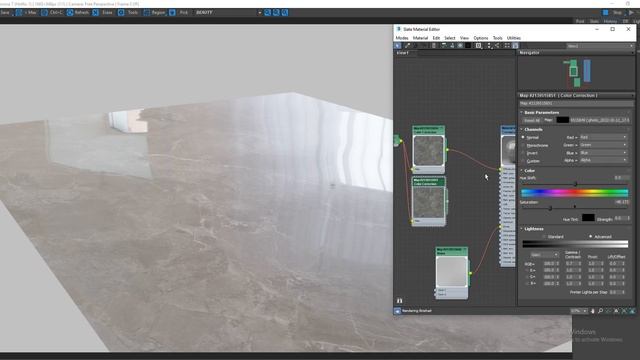Select the Monochrome channel radio button
Image resolution: width=640 pixels, height=360 pixels.
pyautogui.click(x=523, y=145)
